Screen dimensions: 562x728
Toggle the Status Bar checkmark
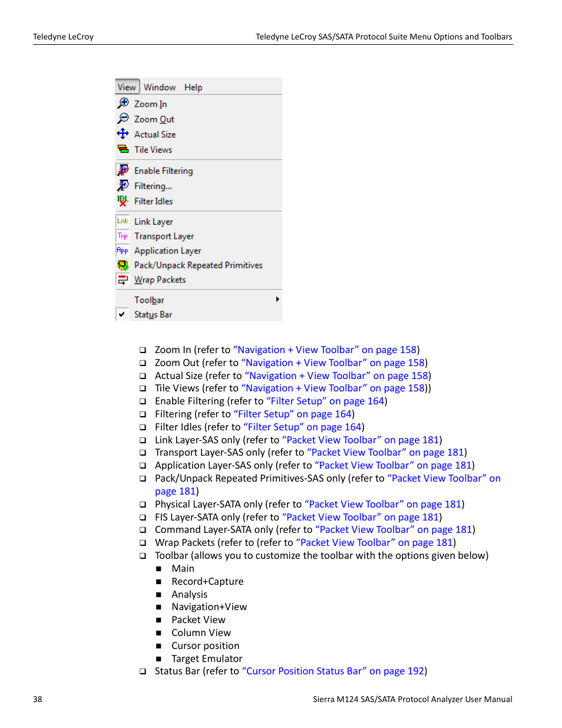coord(122,314)
